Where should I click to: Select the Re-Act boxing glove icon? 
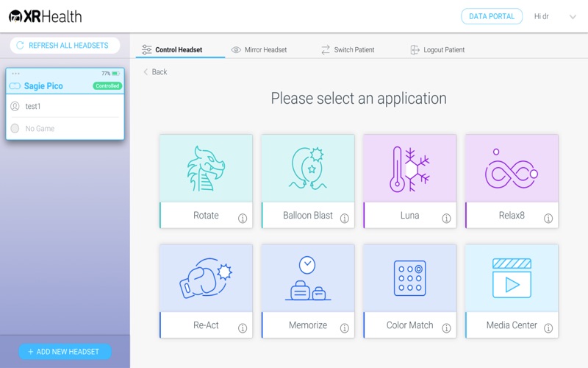pyautogui.click(x=206, y=278)
